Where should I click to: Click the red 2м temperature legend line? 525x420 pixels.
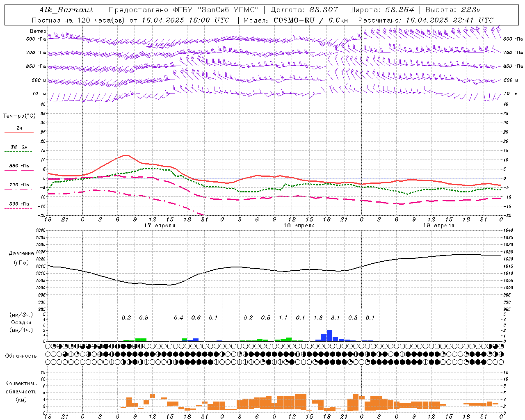tap(19, 132)
